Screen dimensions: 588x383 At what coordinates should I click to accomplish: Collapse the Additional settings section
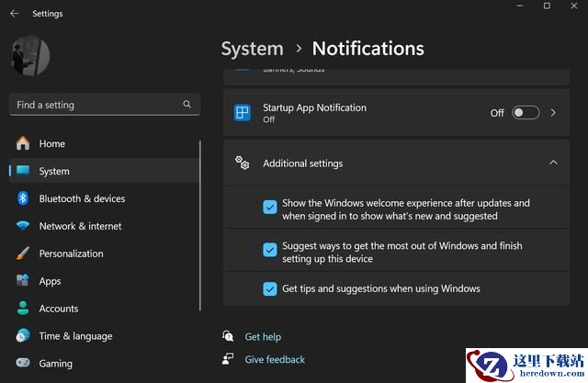point(553,163)
